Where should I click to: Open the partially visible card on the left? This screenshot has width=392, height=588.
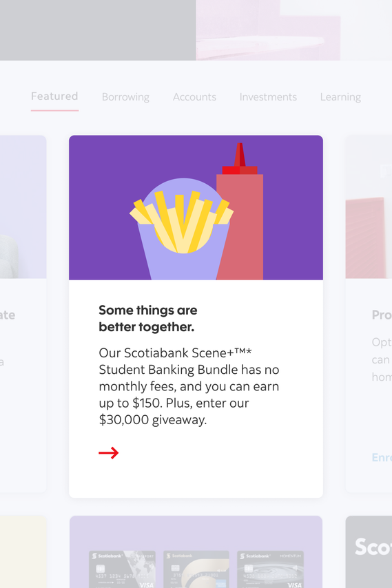pos(23,313)
